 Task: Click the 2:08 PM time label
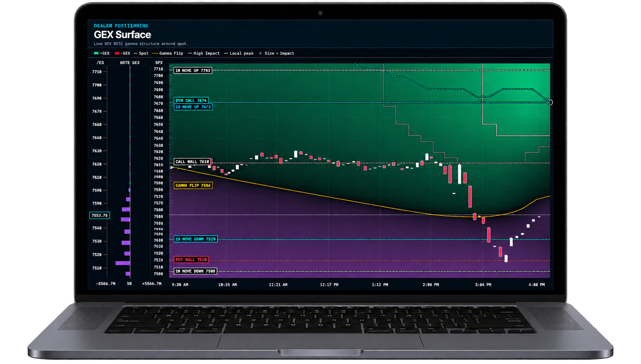tap(431, 285)
